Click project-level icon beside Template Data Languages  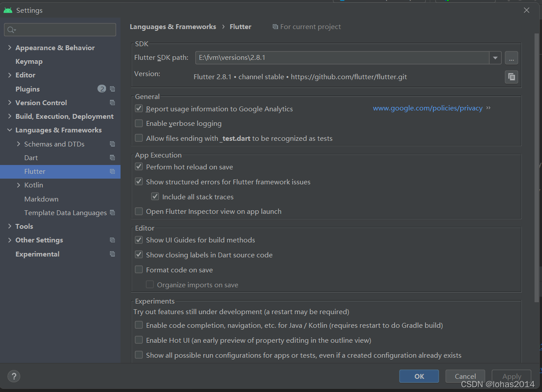coord(113,212)
